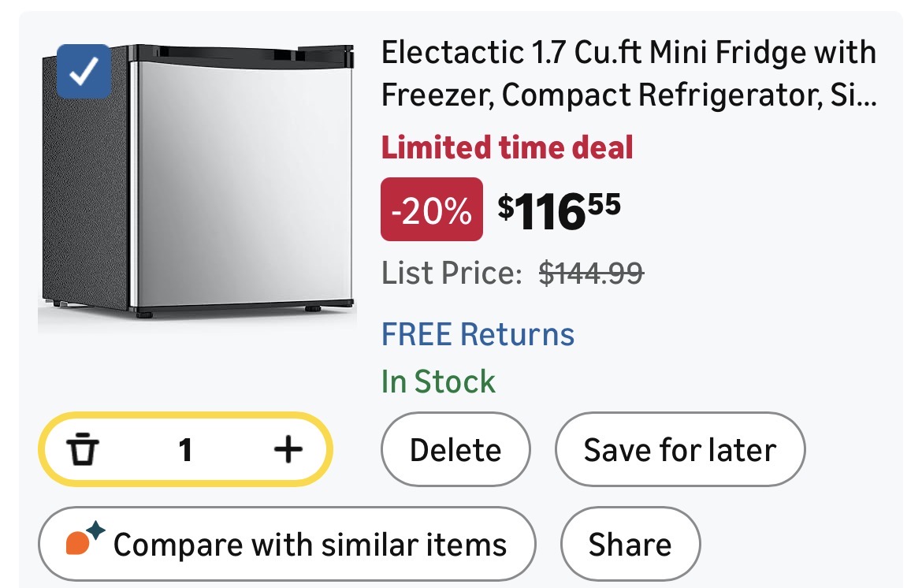Image resolution: width=922 pixels, height=588 pixels.
Task: Click the List Price label
Action: [x=452, y=273]
